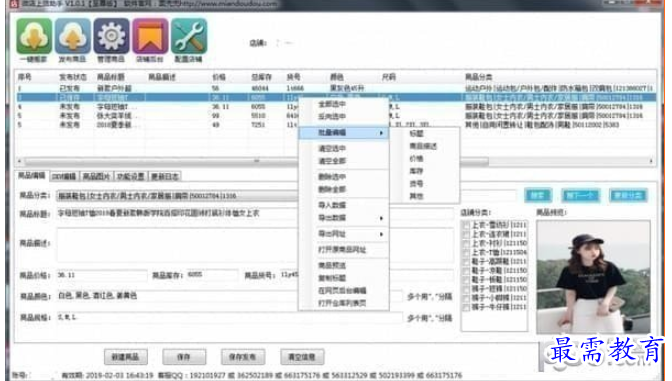Switch to the 功能设置 tab
Viewport: 672px width, 381px height.
(x=131, y=177)
